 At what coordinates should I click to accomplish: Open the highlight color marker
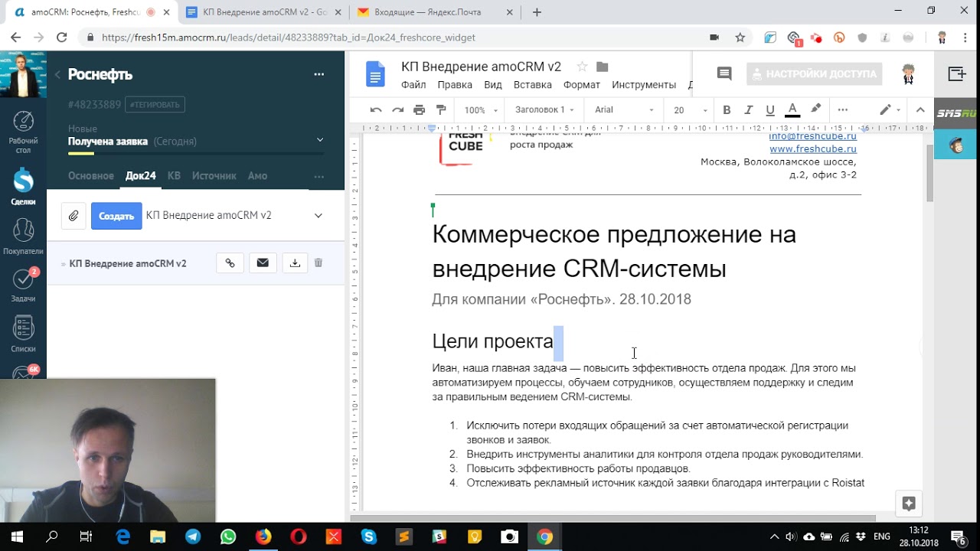815,109
